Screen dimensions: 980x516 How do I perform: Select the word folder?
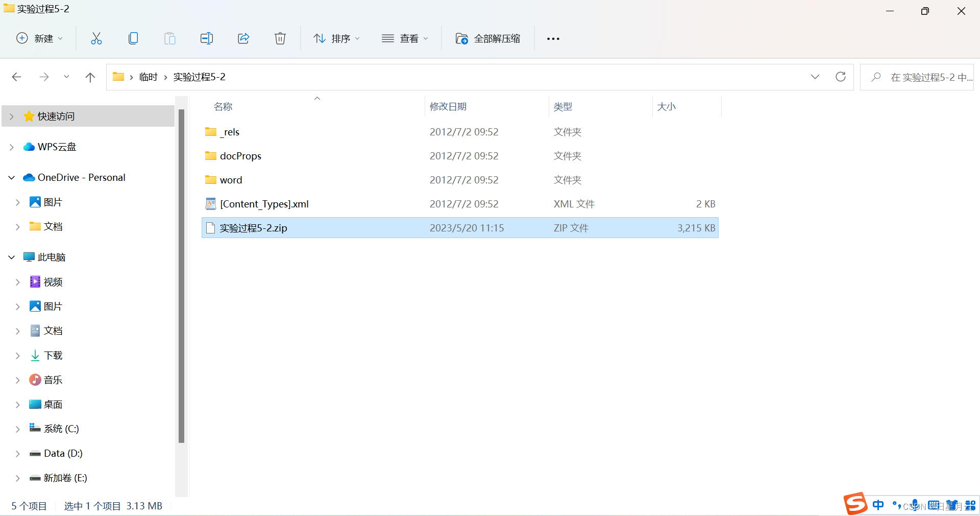[x=460, y=180]
